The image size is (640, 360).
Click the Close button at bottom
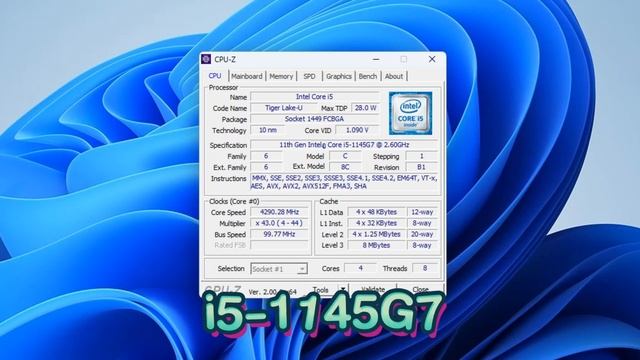[420, 289]
